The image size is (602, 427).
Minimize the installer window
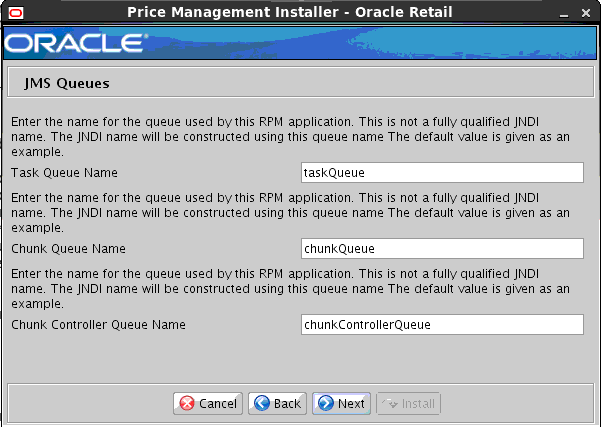pos(564,14)
